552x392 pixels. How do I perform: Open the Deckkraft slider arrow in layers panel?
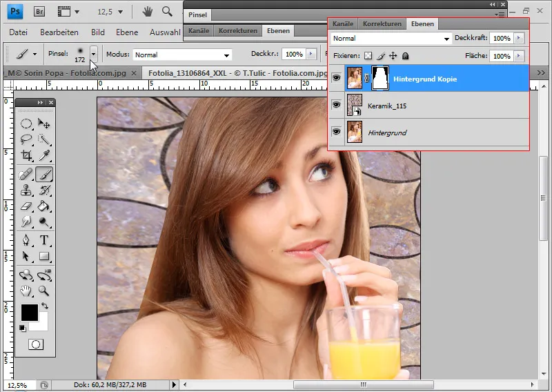519,38
